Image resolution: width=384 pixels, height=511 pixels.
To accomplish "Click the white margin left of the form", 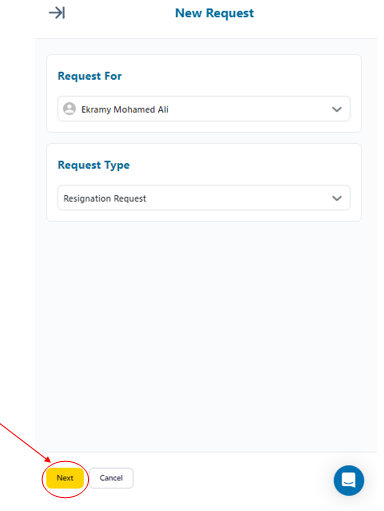I will pos(17,233).
